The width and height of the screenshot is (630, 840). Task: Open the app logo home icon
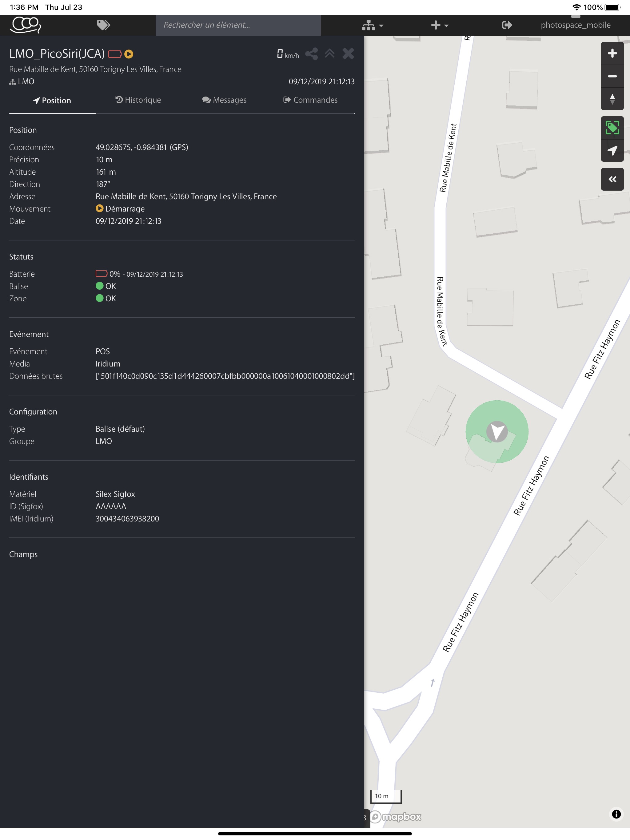point(26,25)
